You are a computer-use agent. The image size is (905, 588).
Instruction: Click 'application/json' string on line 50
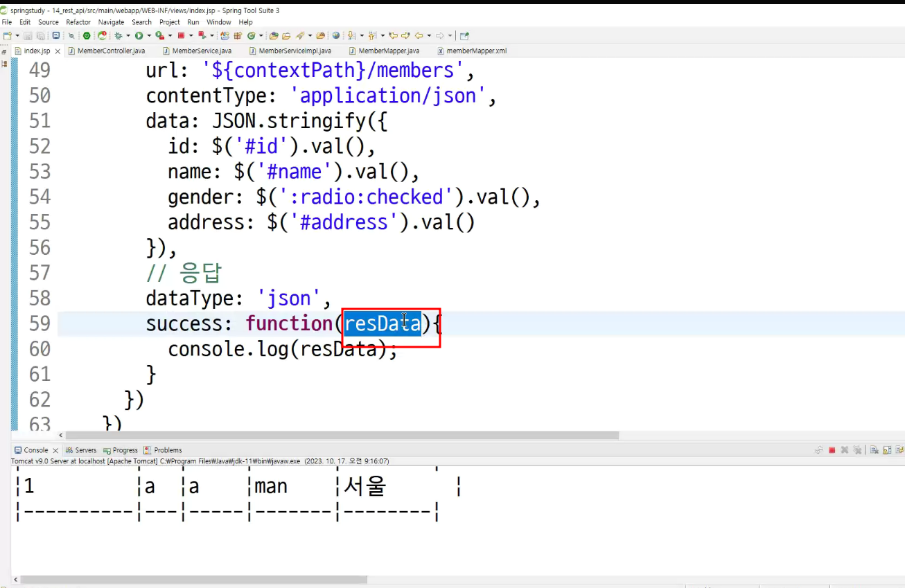[x=389, y=96]
